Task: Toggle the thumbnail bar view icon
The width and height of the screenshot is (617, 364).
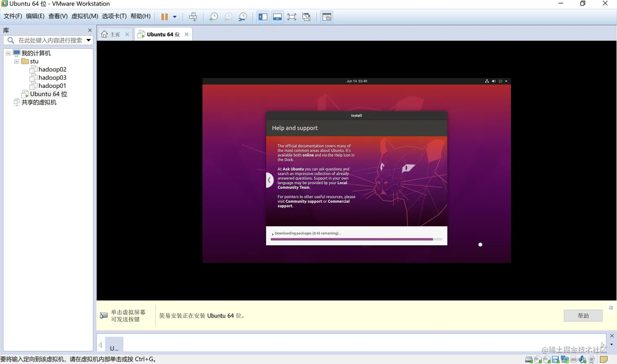Action: (x=277, y=17)
